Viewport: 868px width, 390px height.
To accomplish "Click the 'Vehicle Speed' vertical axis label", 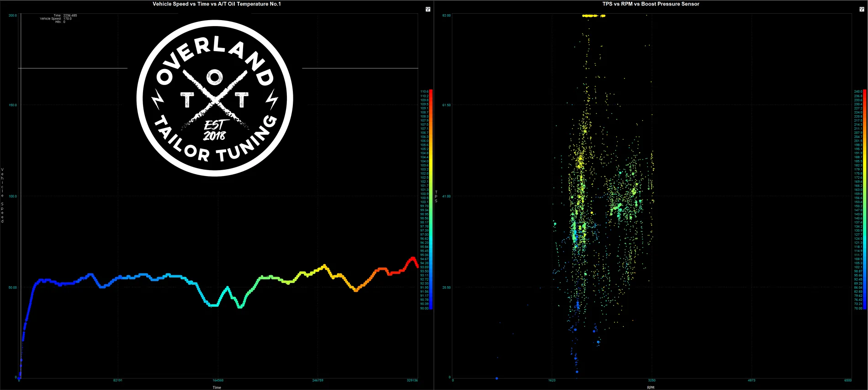I will pyautogui.click(x=2, y=196).
